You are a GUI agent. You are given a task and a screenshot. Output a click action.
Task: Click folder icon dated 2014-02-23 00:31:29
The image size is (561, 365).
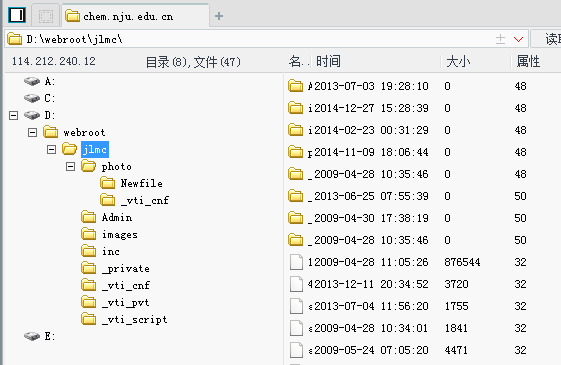click(x=296, y=130)
